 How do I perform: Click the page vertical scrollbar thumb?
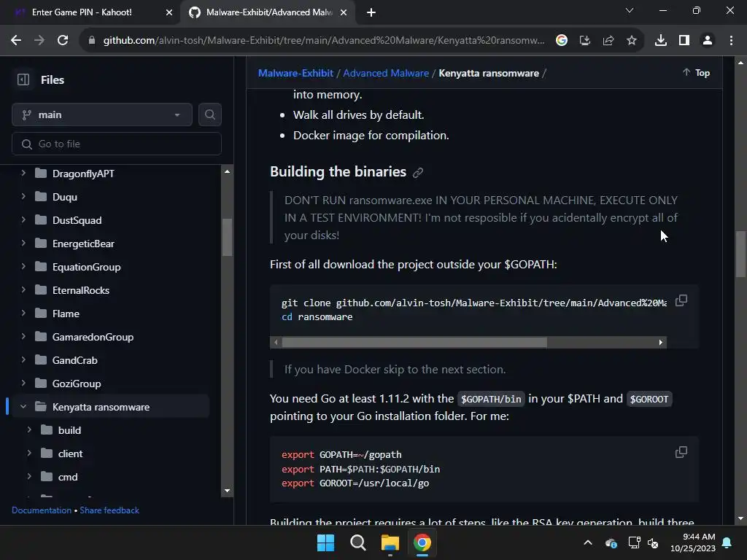tap(740, 254)
